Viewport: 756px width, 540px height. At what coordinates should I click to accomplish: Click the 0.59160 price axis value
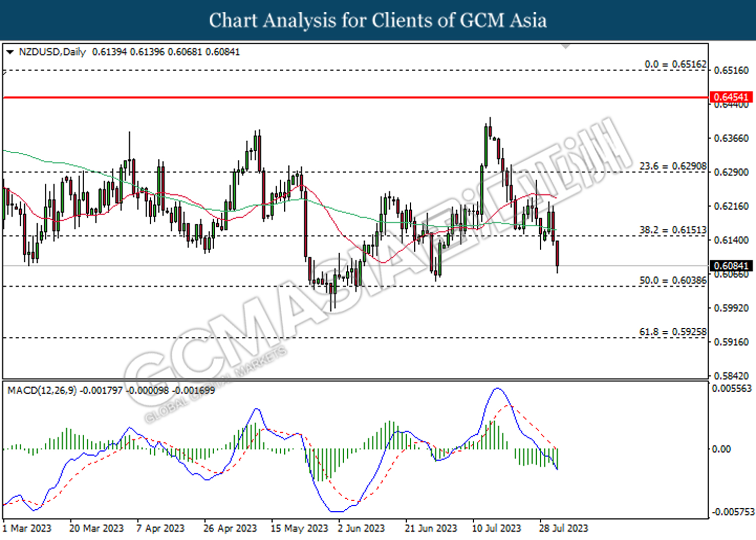tap(731, 342)
